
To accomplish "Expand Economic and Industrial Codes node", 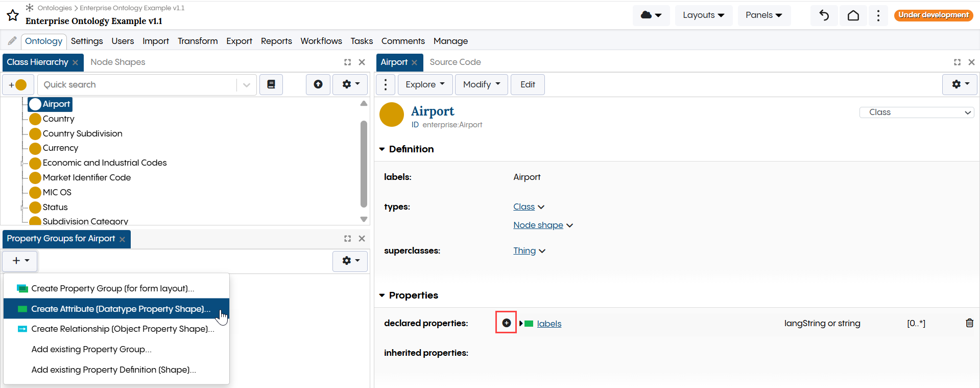I will click(x=22, y=163).
